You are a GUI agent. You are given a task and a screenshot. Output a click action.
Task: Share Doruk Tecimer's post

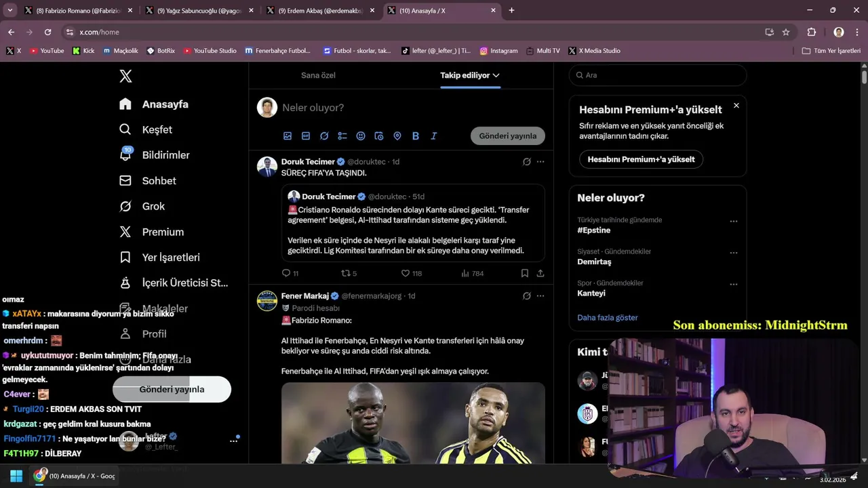point(540,273)
